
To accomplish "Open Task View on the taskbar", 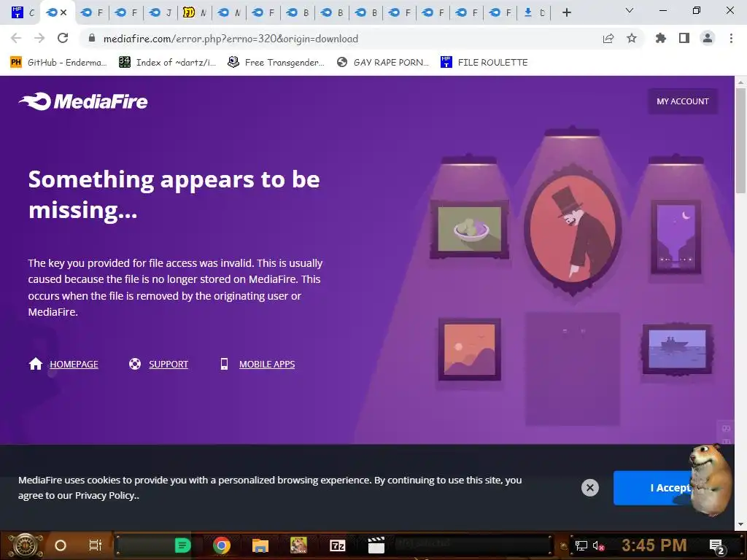I will point(96,545).
